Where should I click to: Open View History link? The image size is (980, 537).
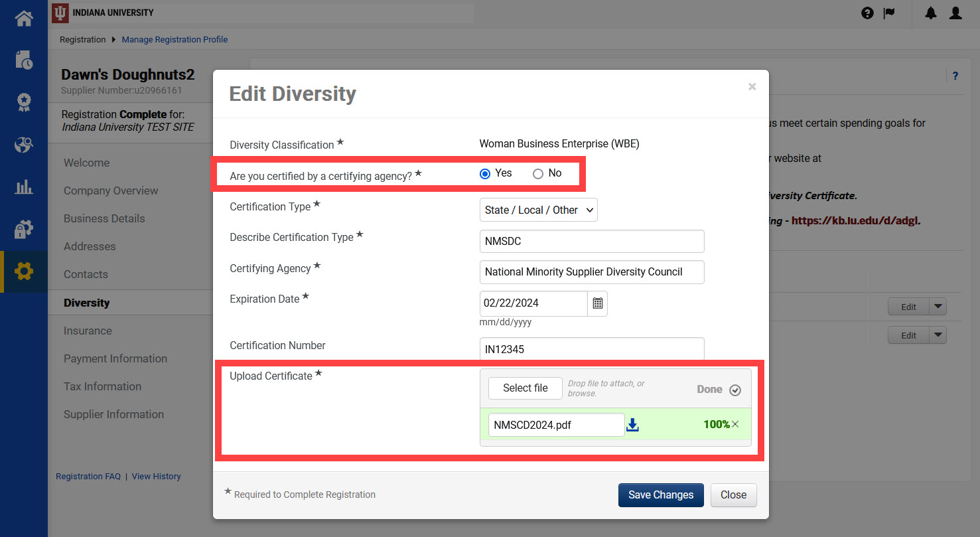coord(156,477)
